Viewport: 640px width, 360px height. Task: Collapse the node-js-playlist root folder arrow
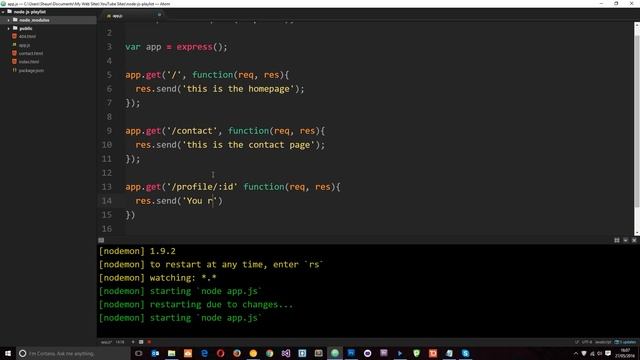(x=3, y=12)
